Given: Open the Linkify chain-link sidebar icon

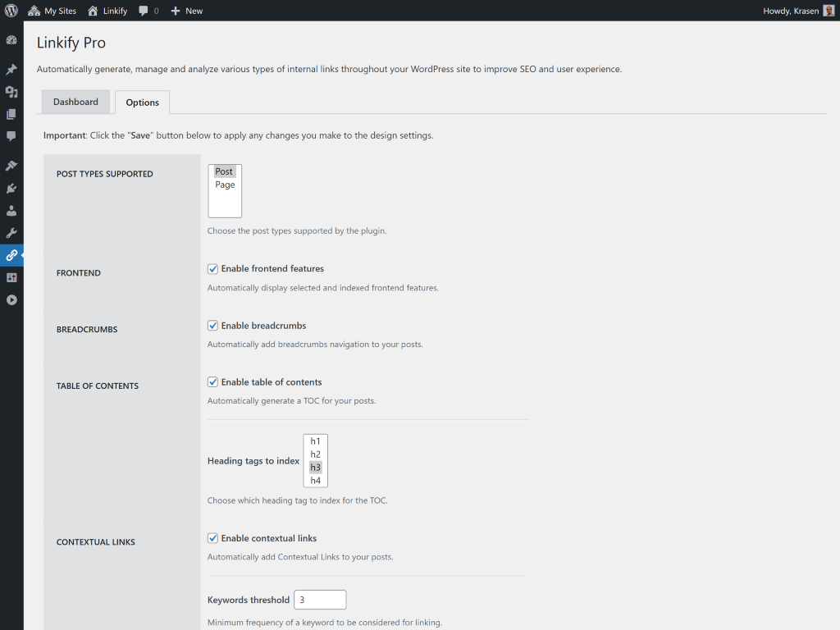Looking at the screenshot, I should point(11,255).
